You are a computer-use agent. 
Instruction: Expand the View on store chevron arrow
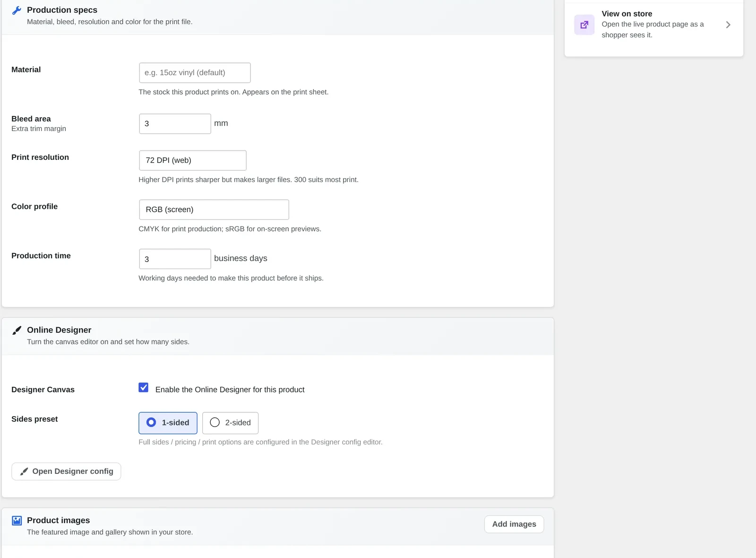click(x=728, y=25)
